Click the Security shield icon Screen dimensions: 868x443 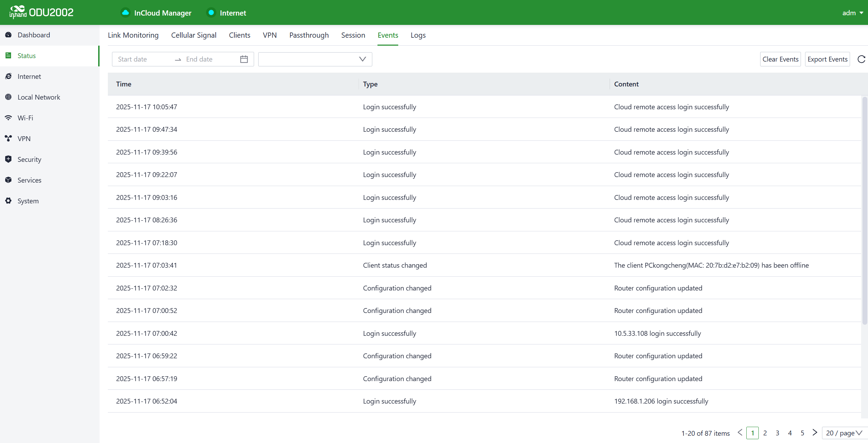(x=9, y=159)
